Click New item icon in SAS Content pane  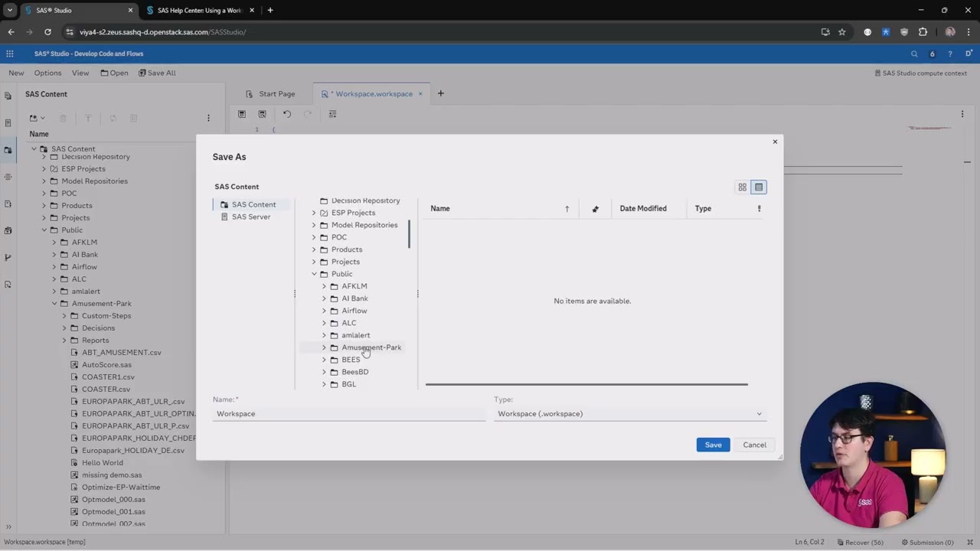pyautogui.click(x=36, y=118)
